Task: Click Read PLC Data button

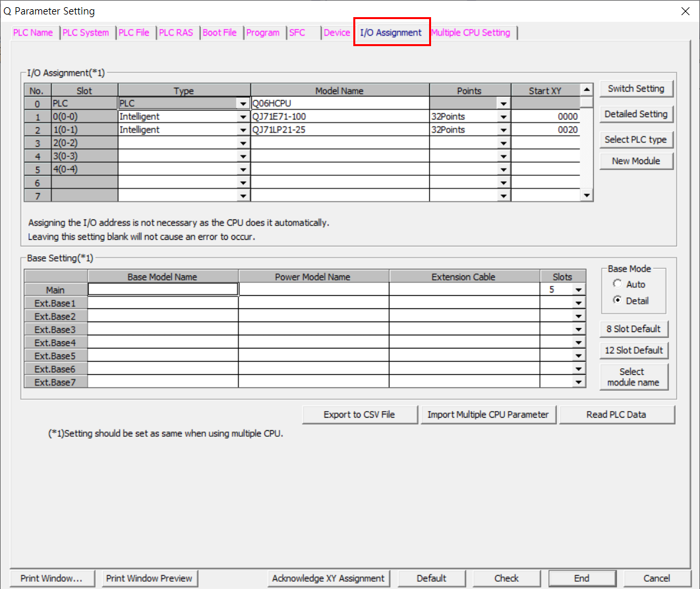Action: pyautogui.click(x=616, y=414)
